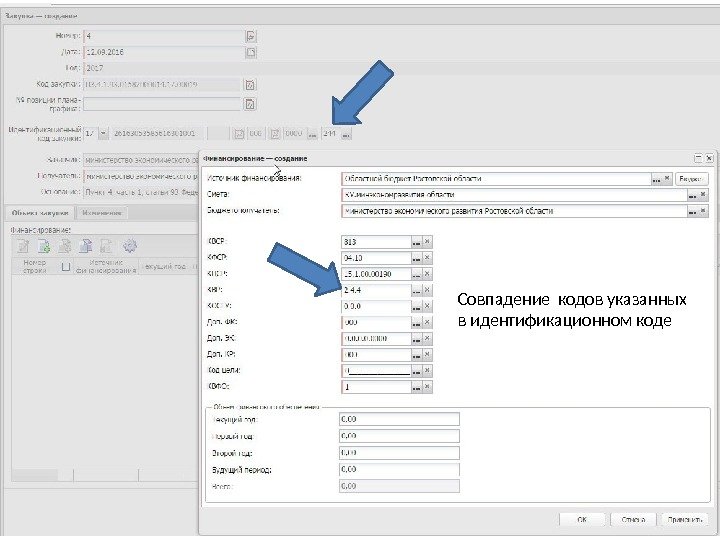Open lookup for КФСР field
The width and height of the screenshot is (720, 540).
click(x=416, y=258)
